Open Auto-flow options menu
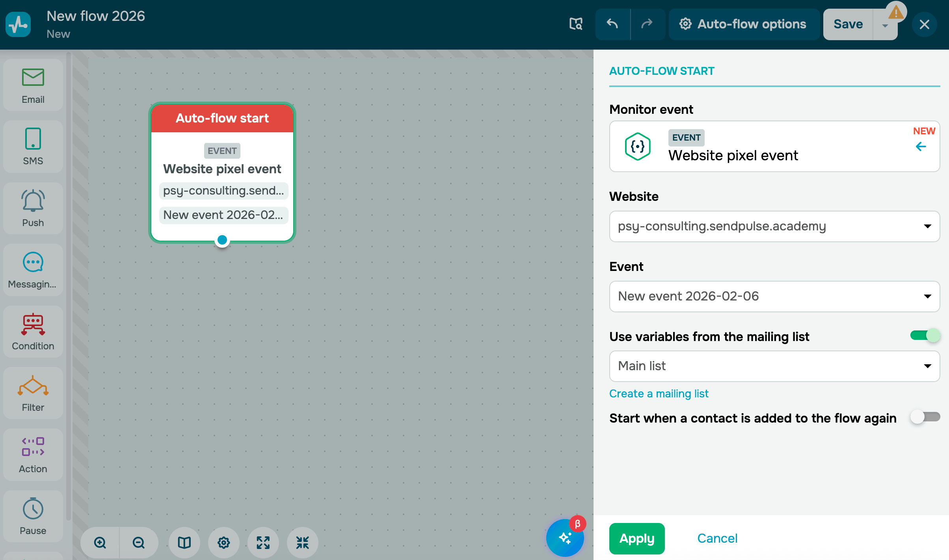The width and height of the screenshot is (949, 560). [x=743, y=24]
